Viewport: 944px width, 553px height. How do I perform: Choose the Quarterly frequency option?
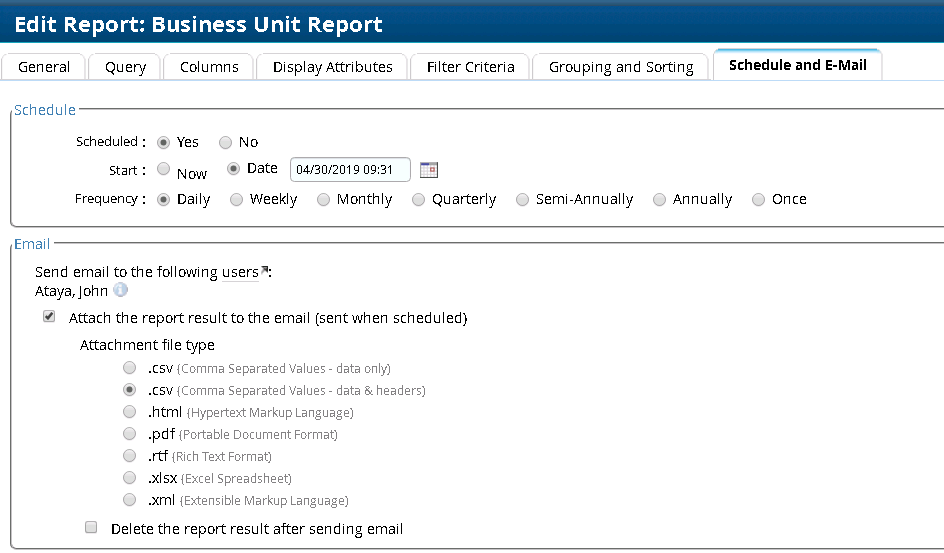[x=419, y=199]
